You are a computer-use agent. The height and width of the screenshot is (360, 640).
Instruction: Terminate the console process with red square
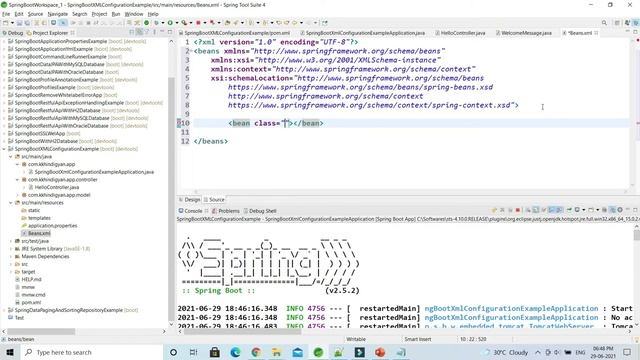pos(518,210)
